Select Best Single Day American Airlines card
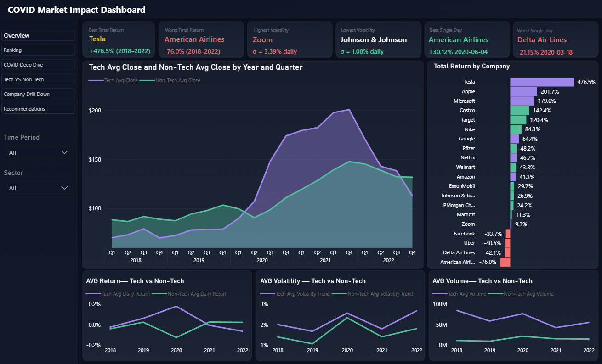This screenshot has height=364, width=602. (466, 40)
